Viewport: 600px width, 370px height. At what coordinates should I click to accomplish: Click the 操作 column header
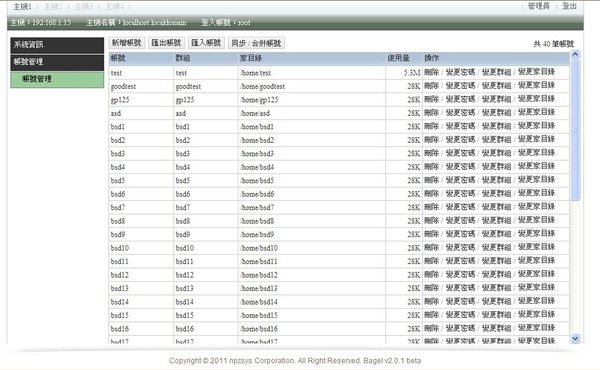496,58
